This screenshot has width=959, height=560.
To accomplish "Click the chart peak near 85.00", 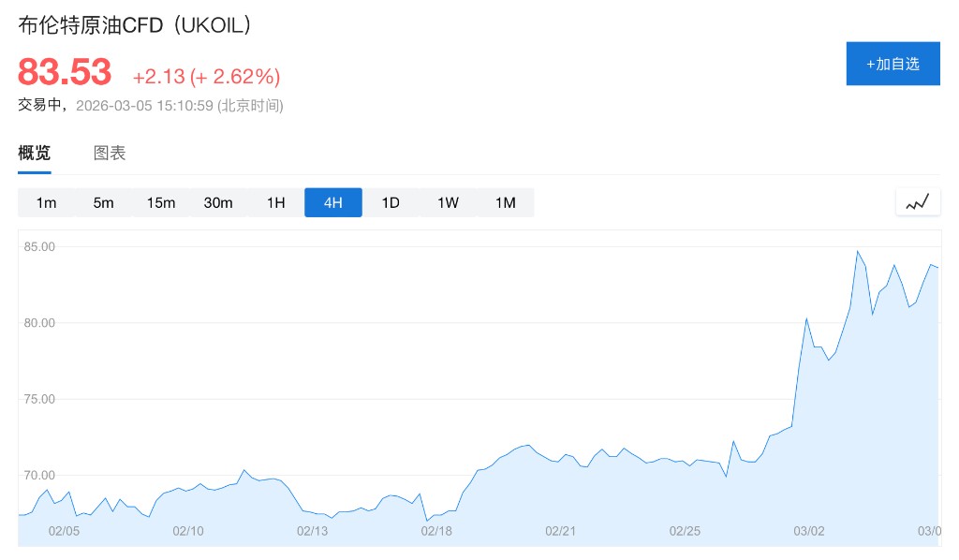I will pos(857,251).
